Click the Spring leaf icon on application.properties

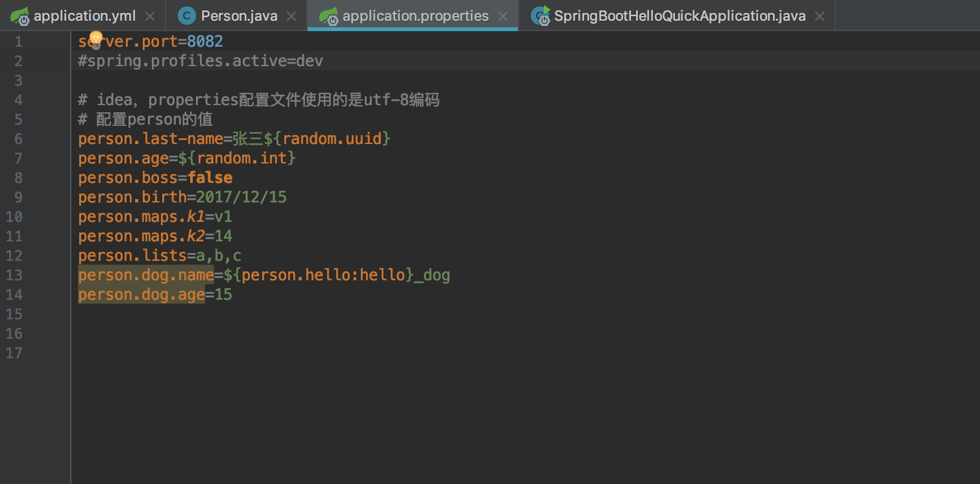(x=329, y=16)
